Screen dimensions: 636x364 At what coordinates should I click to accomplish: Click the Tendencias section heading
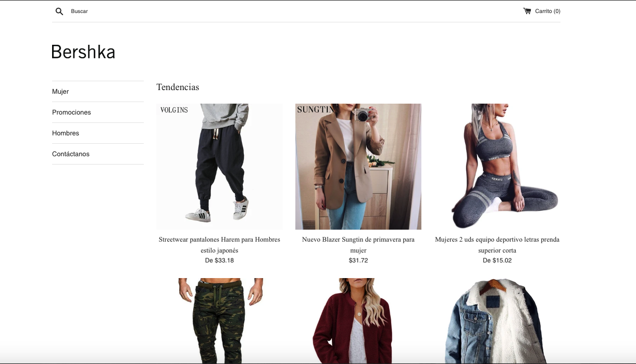tap(178, 87)
